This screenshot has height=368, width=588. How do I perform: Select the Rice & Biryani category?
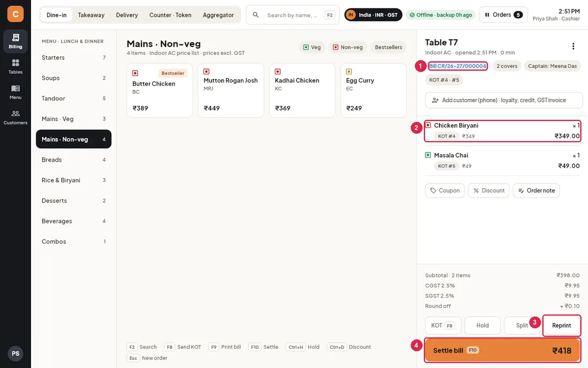[74, 180]
